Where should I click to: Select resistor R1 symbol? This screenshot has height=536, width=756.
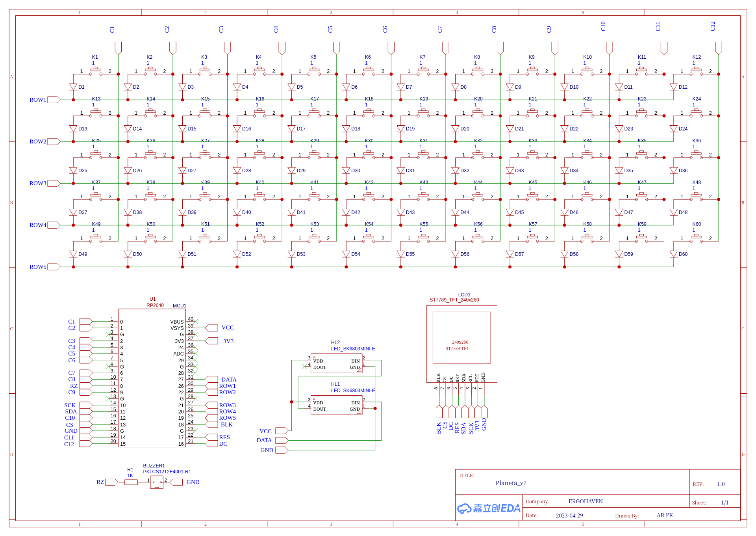(131, 482)
